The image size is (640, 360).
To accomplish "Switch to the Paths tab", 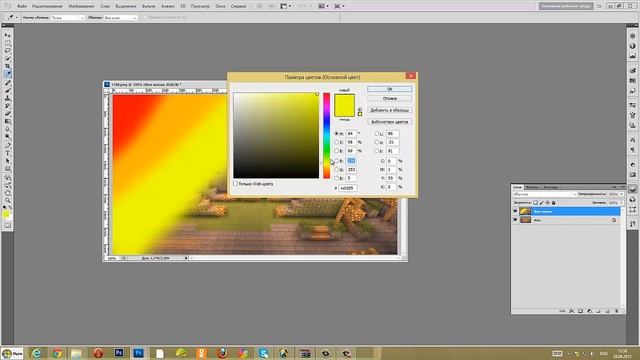I will pyautogui.click(x=550, y=187).
